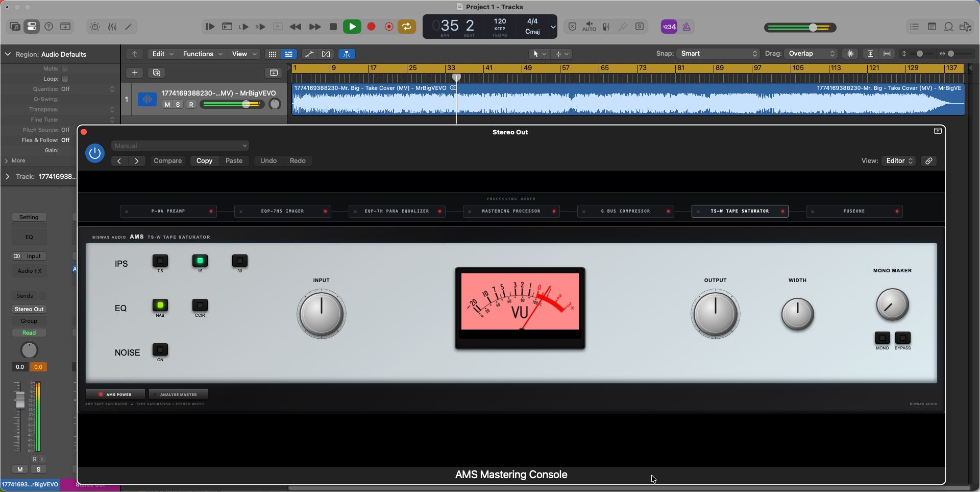This screenshot has width=980, height=492.
Task: Expand the Track inspector section
Action: point(7,176)
